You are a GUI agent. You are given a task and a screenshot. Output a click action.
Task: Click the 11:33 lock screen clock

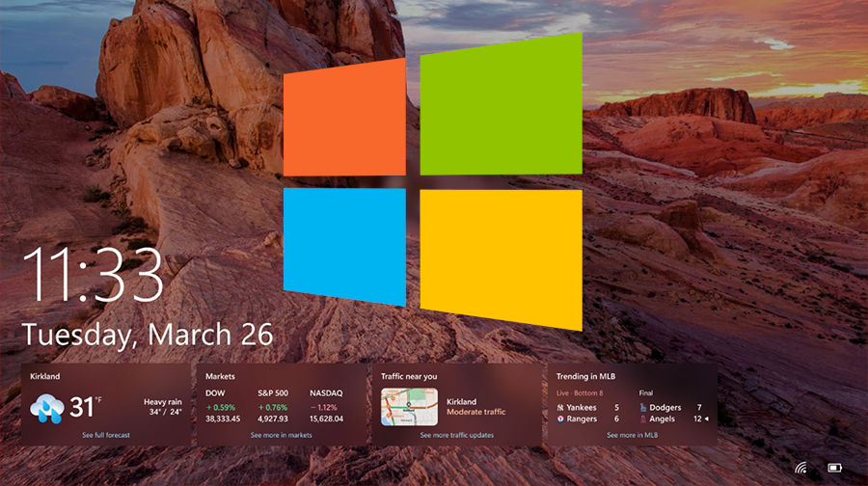pyautogui.click(x=93, y=275)
